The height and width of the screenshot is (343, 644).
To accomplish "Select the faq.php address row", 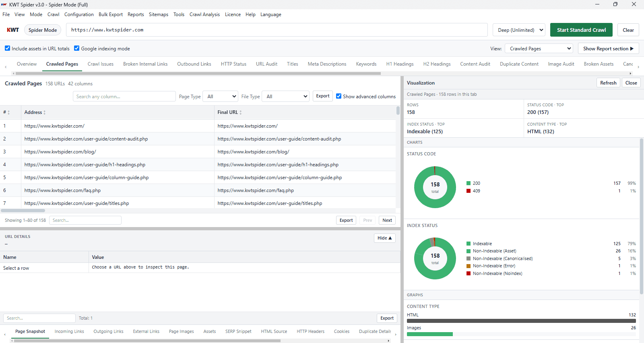I will tap(62, 190).
